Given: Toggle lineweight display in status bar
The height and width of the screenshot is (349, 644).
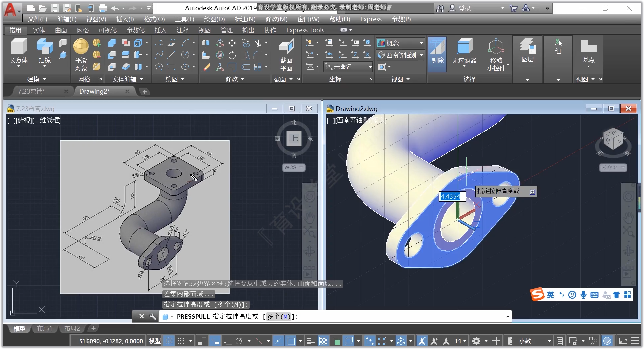Looking at the screenshot, I should [x=310, y=341].
